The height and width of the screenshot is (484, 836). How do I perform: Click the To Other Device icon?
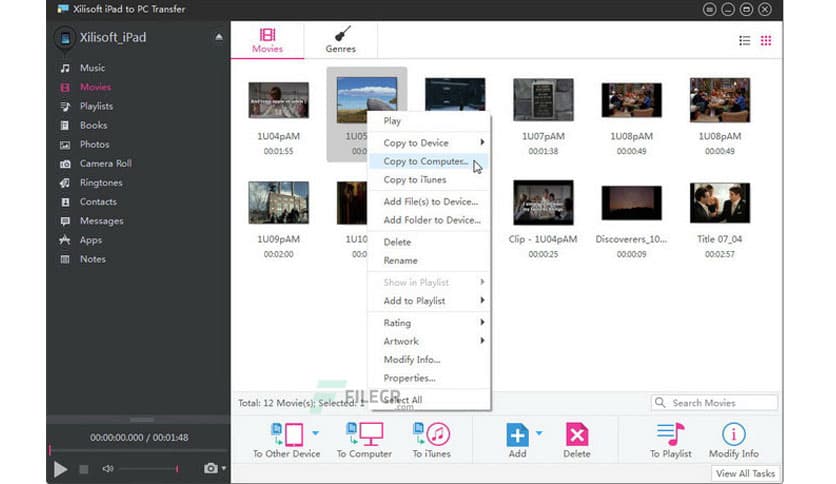coord(287,434)
